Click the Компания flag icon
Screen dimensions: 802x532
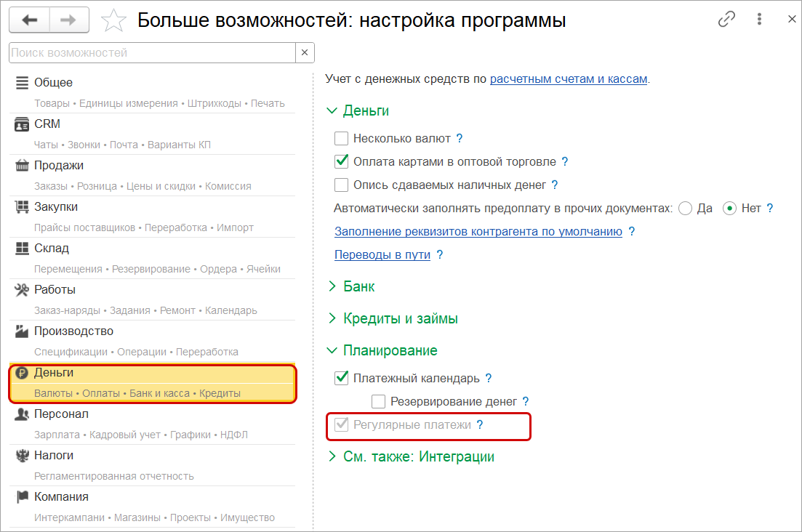click(x=22, y=496)
